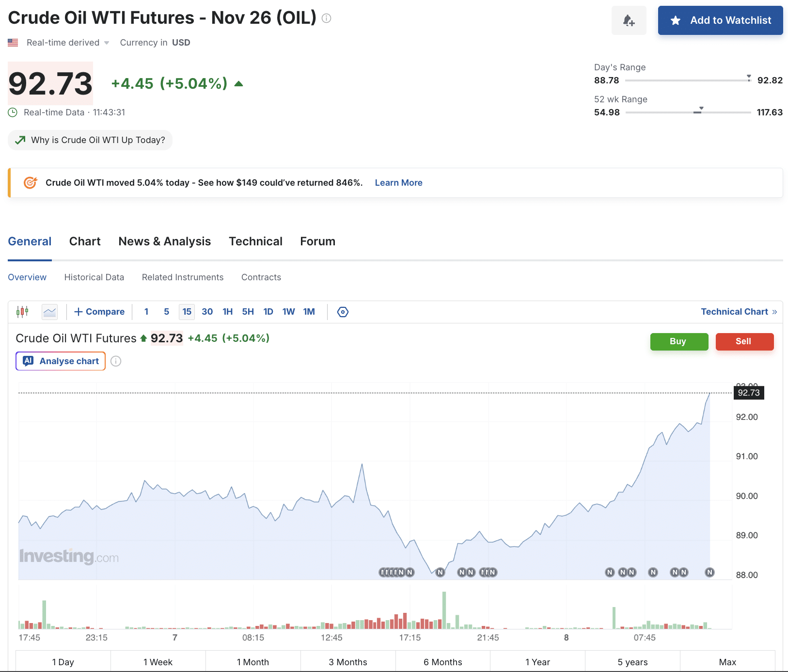Screen dimensions: 788x672
Task: Set chart range to 6 Months
Action: pyautogui.click(x=443, y=662)
